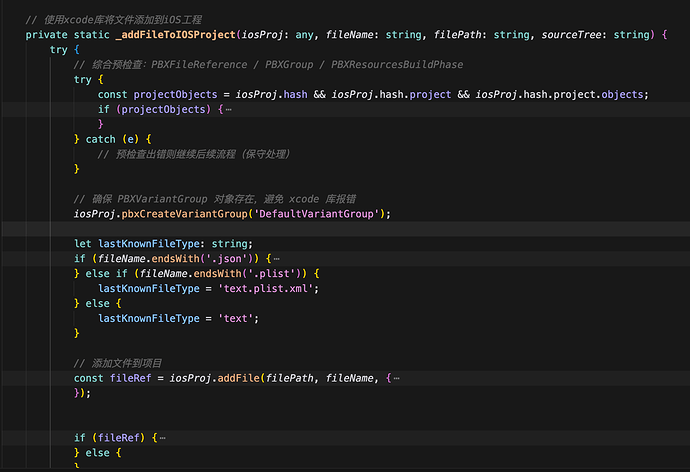
Task: Click the comment '使用xcode库将文件添加到iOS工程'
Action: pyautogui.click(x=114, y=20)
